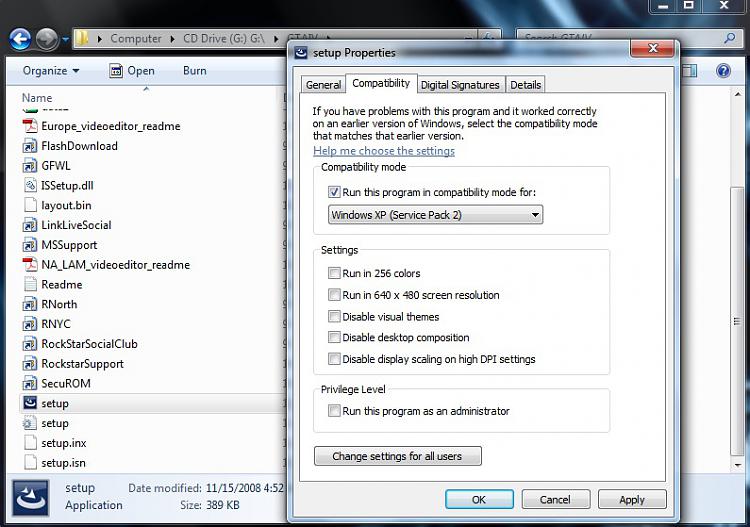Click the layout.bin file icon
This screenshot has width=750, height=527.
30,205
